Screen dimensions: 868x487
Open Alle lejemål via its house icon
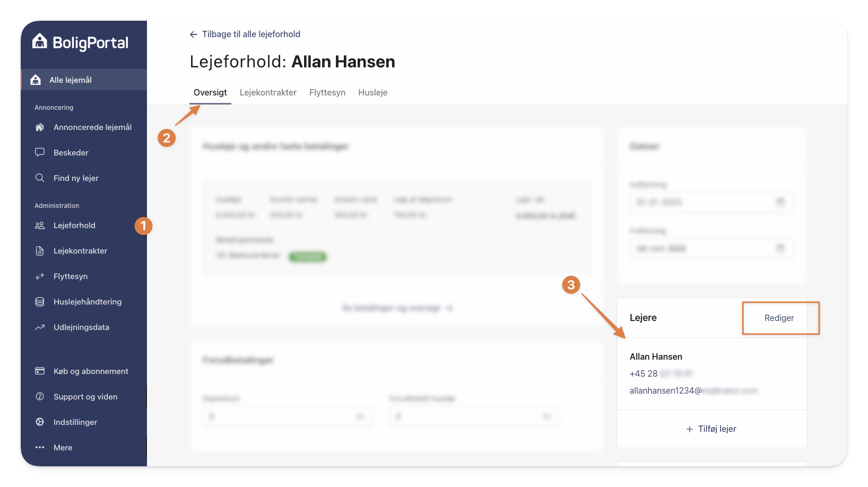[36, 80]
